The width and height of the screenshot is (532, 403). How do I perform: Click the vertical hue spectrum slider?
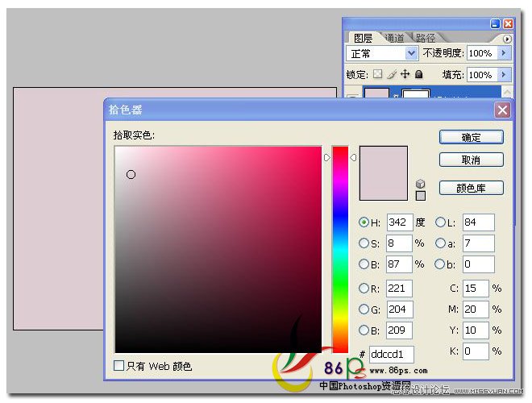(340, 249)
